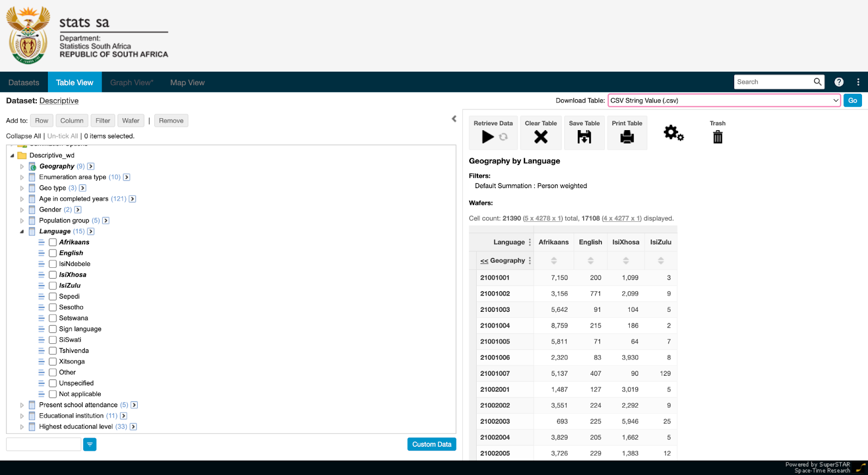This screenshot has width=868, height=475.
Task: Open Language header options dots
Action: tap(530, 242)
